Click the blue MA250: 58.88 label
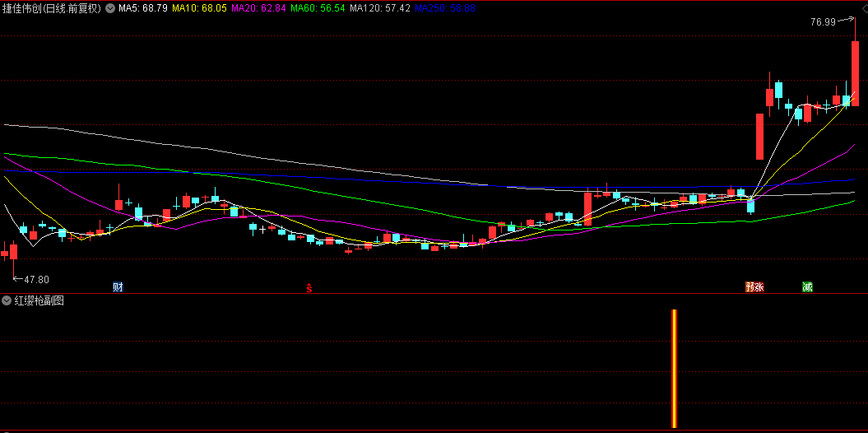Image resolution: width=868 pixels, height=433 pixels. coord(444,8)
